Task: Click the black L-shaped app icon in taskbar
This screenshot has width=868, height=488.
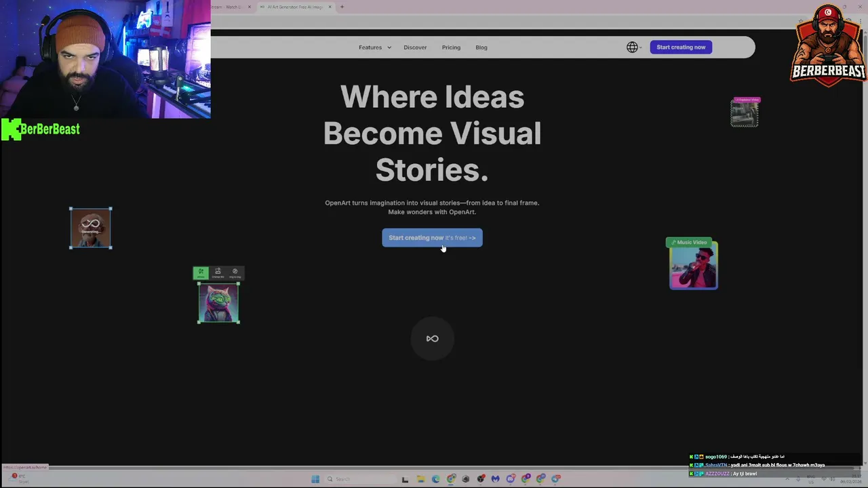Action: [x=405, y=479]
